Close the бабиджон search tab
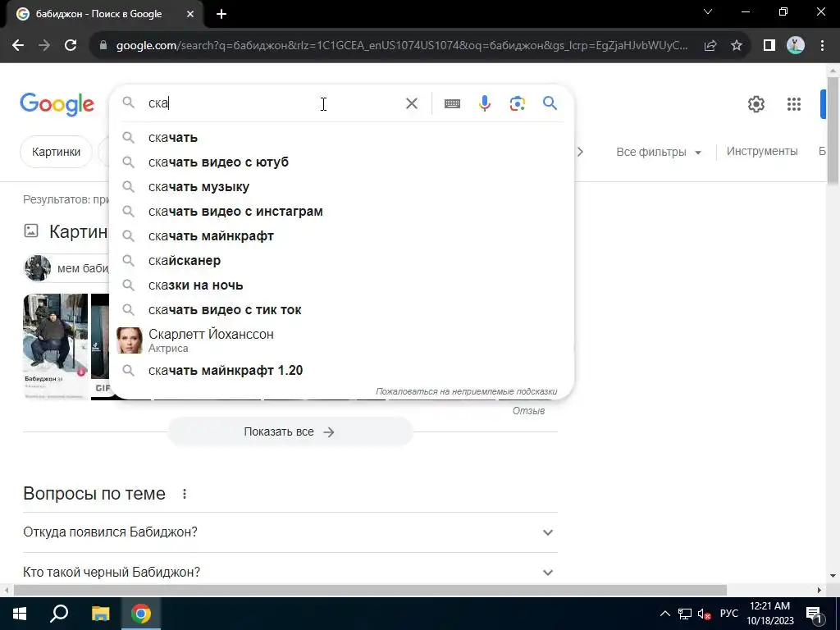Screen dimensions: 840x630 pyautogui.click(x=190, y=15)
